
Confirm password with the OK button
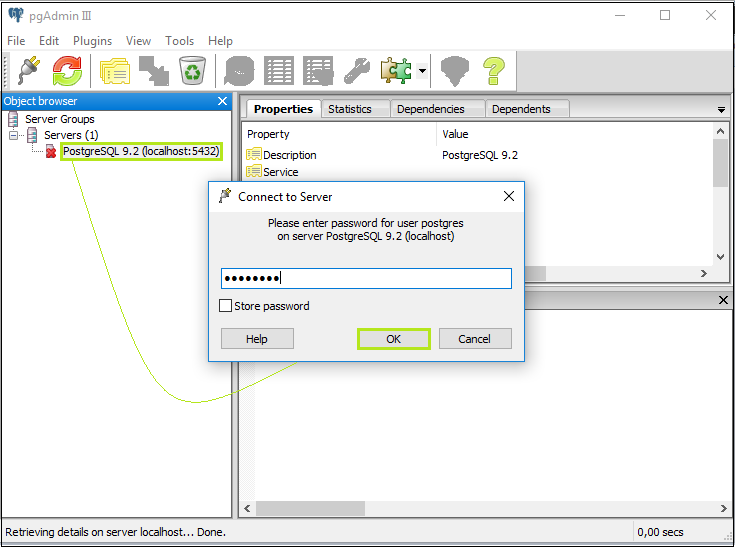pos(394,339)
